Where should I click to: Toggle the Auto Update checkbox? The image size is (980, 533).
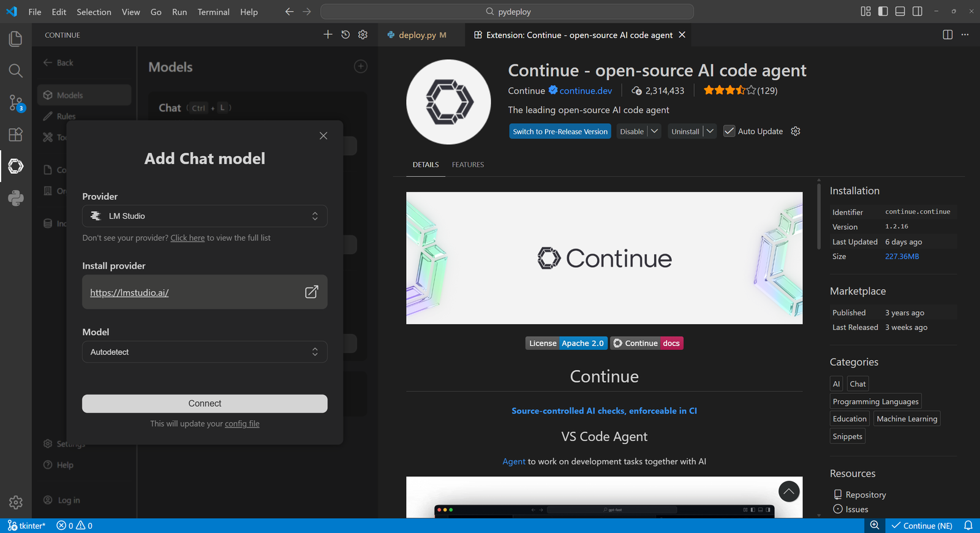pos(729,131)
